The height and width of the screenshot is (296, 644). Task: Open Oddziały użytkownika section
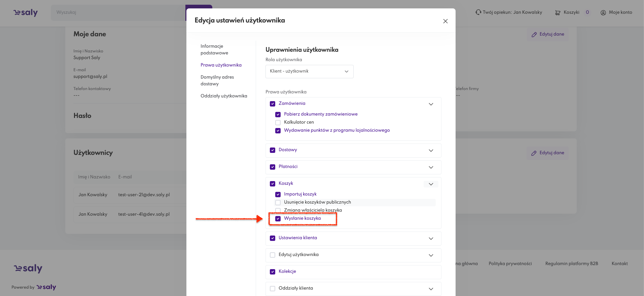click(x=224, y=96)
